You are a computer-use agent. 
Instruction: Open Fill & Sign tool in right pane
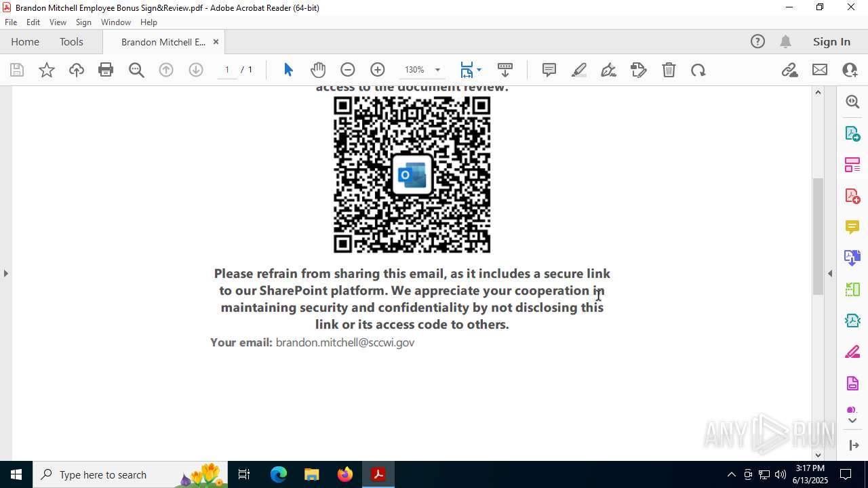pyautogui.click(x=852, y=352)
